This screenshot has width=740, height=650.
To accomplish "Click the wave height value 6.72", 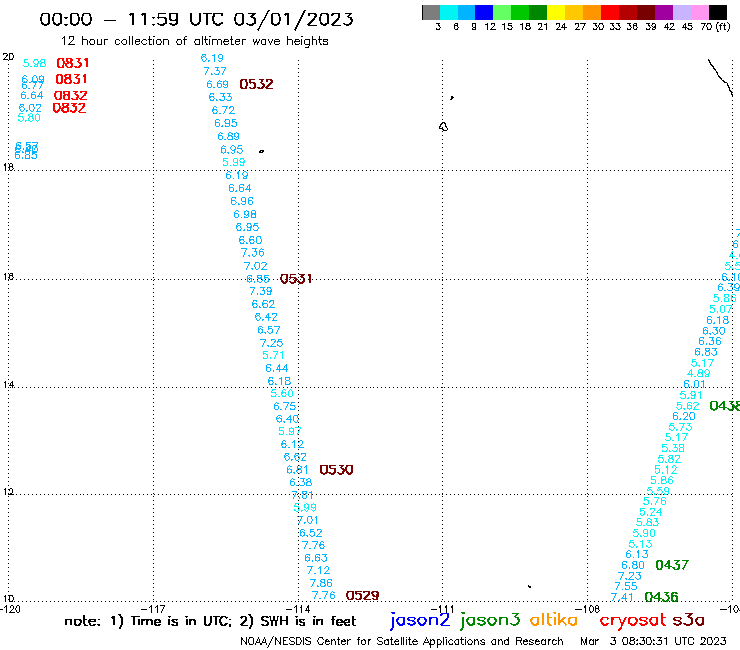I will coord(223,110).
